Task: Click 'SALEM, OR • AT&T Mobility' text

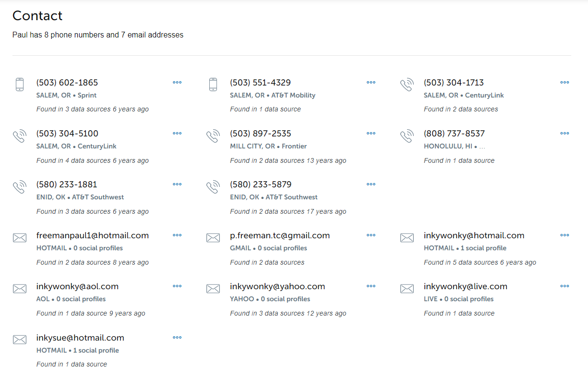Action: (x=273, y=95)
